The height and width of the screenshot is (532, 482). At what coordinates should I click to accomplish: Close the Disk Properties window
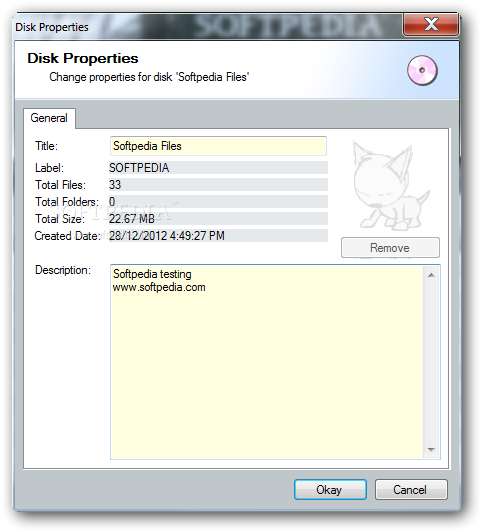(x=431, y=24)
